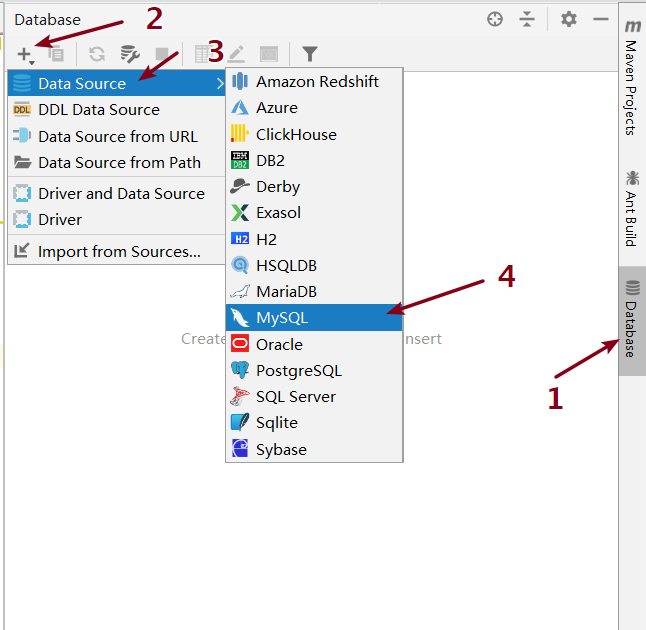Open the Data Source submenu
The height and width of the screenshot is (630, 646).
(117, 83)
